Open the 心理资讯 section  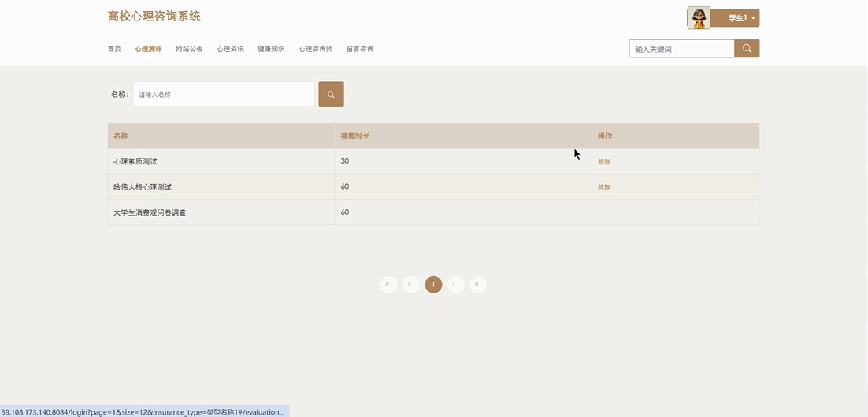pos(230,49)
